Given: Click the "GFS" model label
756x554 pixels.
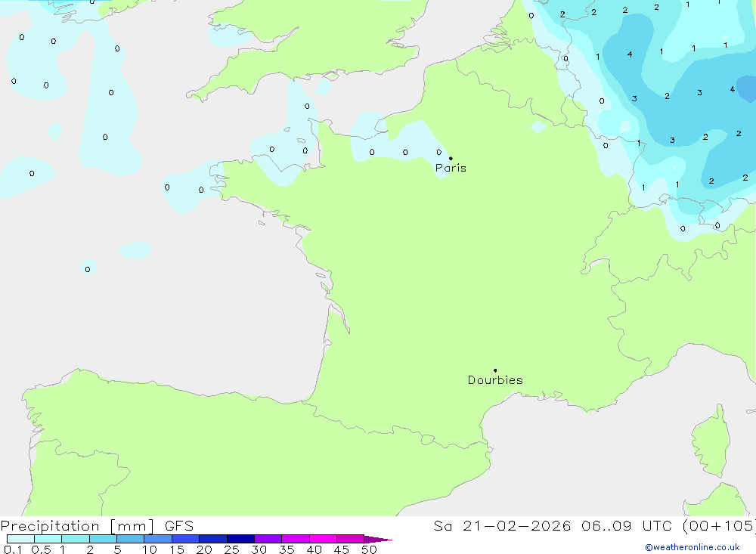Looking at the screenshot, I should pyautogui.click(x=179, y=526).
